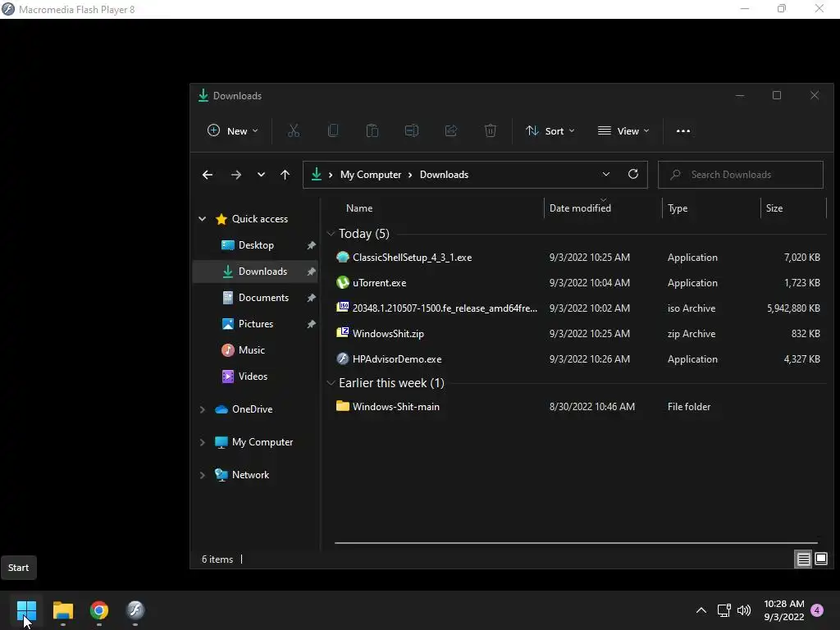
Task: Click the zip Archive type cell
Action: click(x=691, y=334)
